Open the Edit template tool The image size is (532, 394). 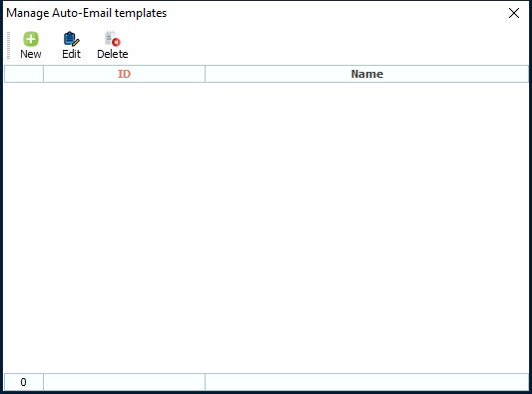[x=71, y=45]
